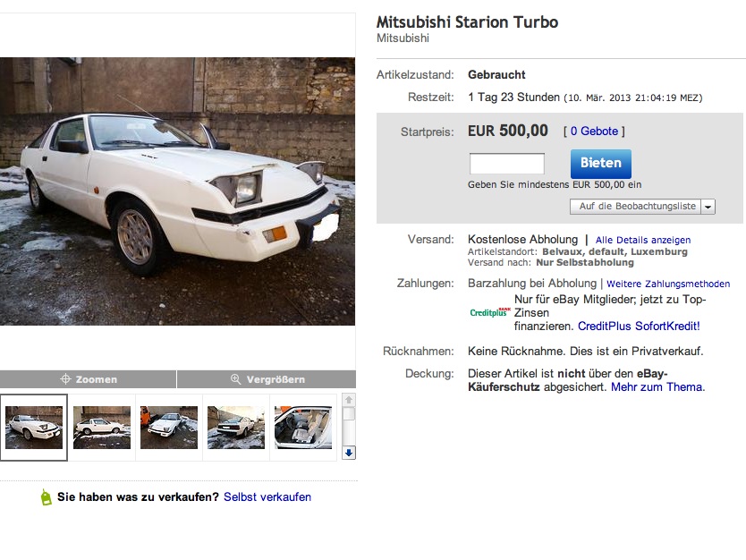Open the Mehr zum Thema link
This screenshot has width=746, height=560.
pos(657,387)
